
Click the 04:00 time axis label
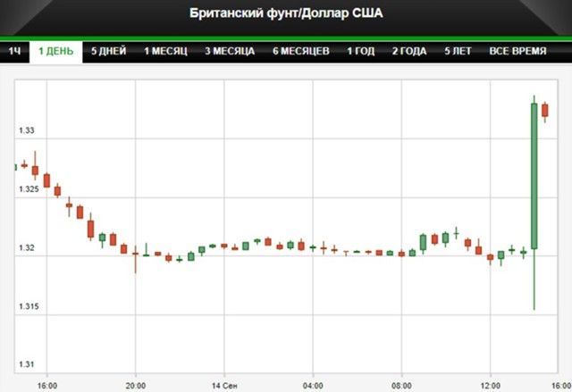click(x=313, y=386)
